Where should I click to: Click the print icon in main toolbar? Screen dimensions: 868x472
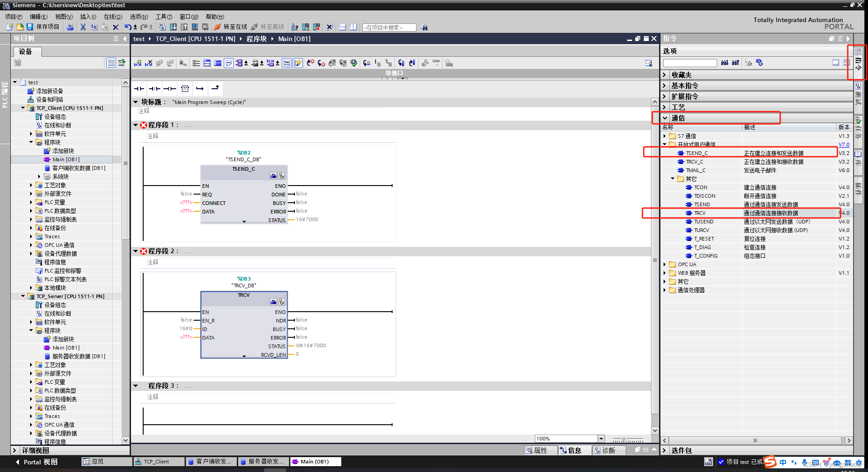point(70,27)
